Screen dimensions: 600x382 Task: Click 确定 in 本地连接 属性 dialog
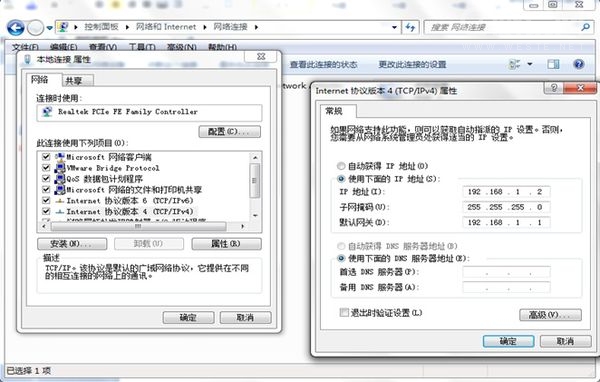[x=188, y=317]
